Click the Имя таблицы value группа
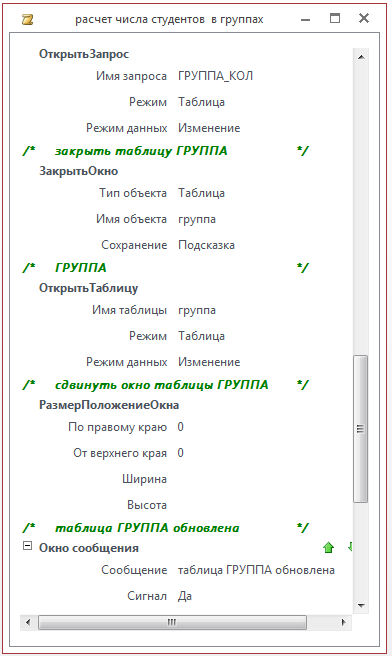 coord(197,310)
